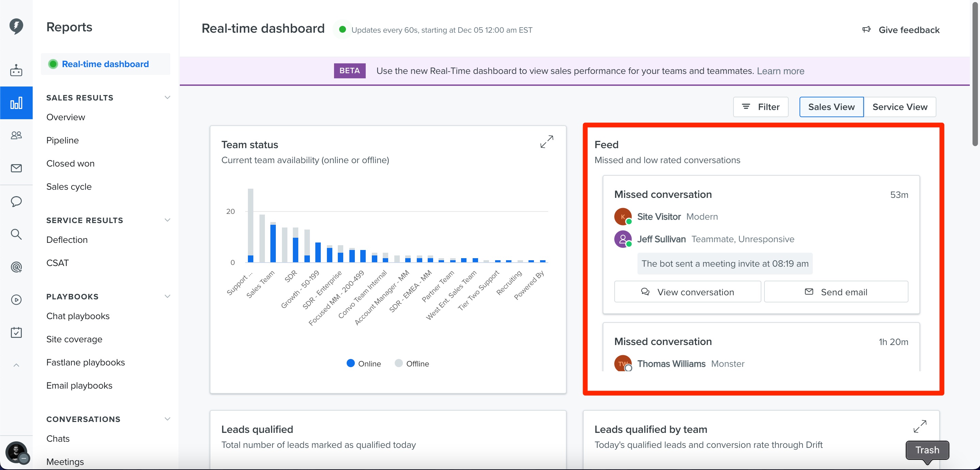Open Real-time dashboard menu item
Viewport: 980px width, 470px height.
click(105, 64)
